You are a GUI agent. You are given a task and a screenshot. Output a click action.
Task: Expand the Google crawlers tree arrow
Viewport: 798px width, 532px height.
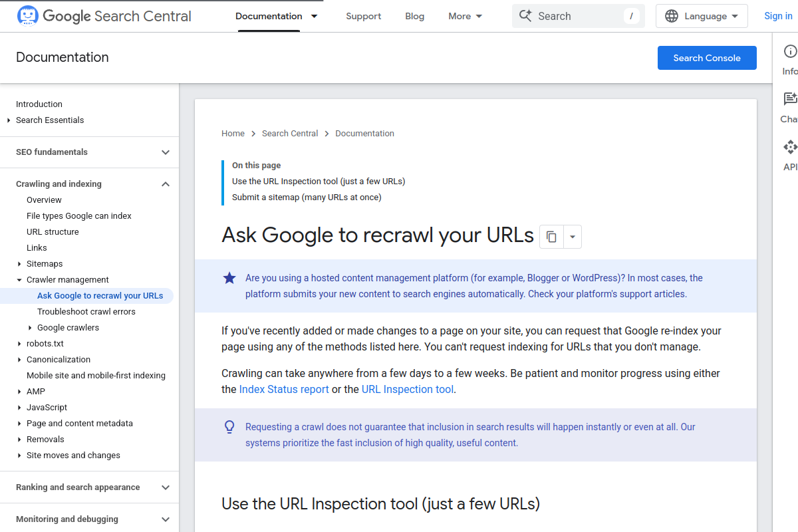click(x=30, y=328)
